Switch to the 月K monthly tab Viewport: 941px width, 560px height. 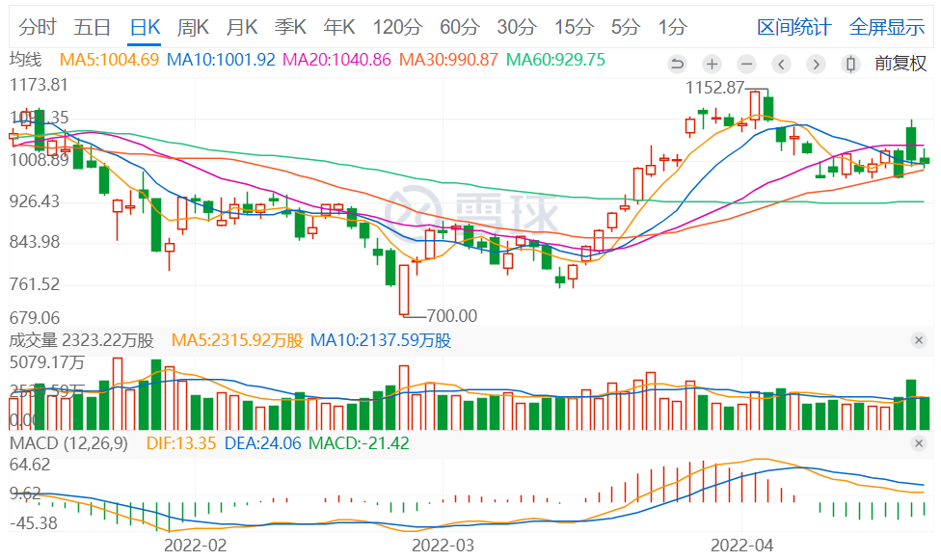point(241,27)
